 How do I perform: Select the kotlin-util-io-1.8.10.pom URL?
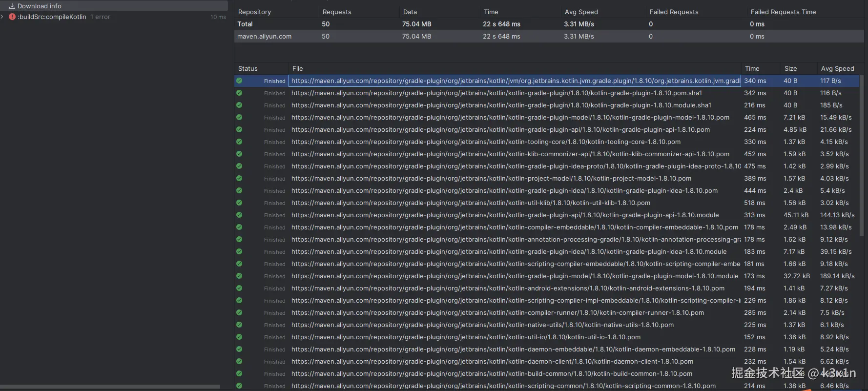click(x=466, y=337)
